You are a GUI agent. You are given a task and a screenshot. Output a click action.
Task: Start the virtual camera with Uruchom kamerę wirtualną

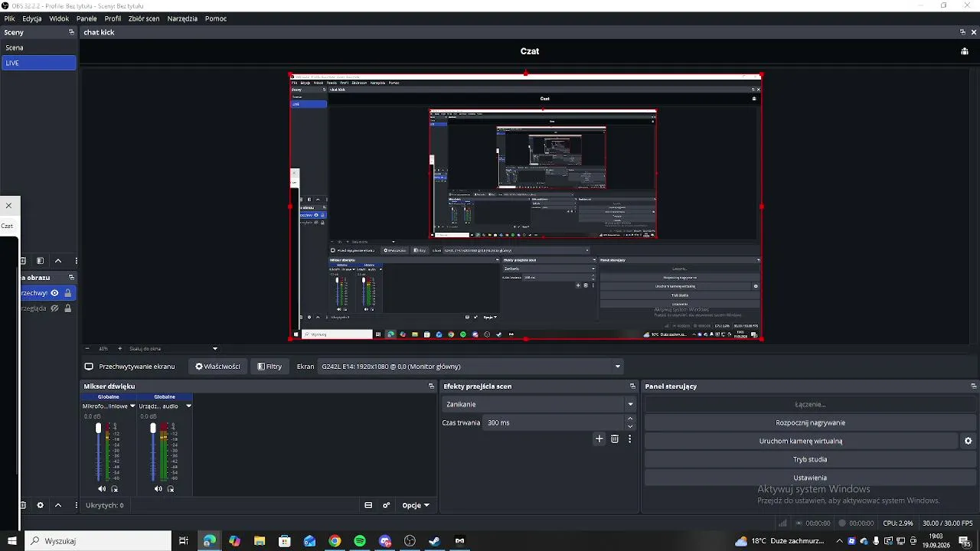(801, 441)
